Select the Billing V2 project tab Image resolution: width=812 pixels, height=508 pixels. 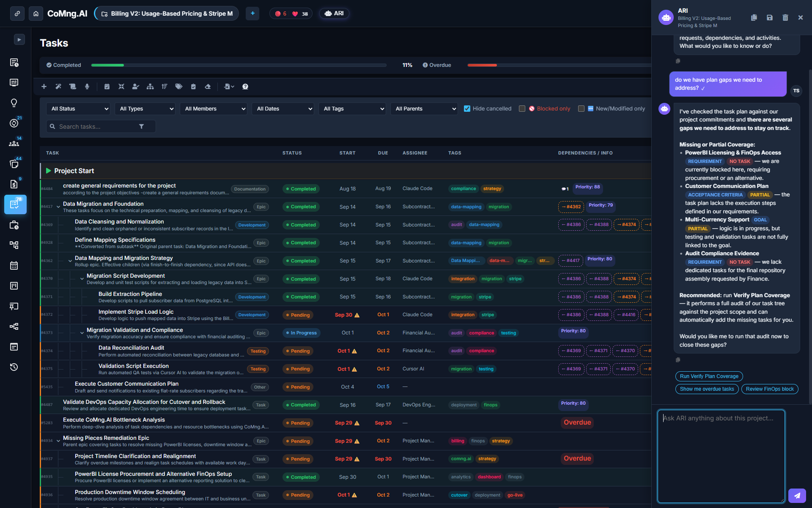(x=167, y=14)
